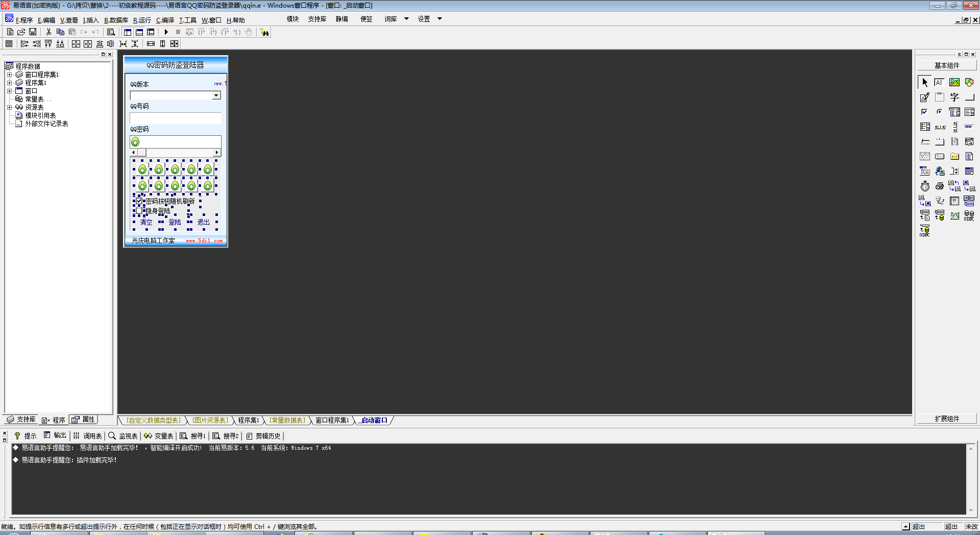Switch to the 程序集1 tab

pyautogui.click(x=249, y=420)
